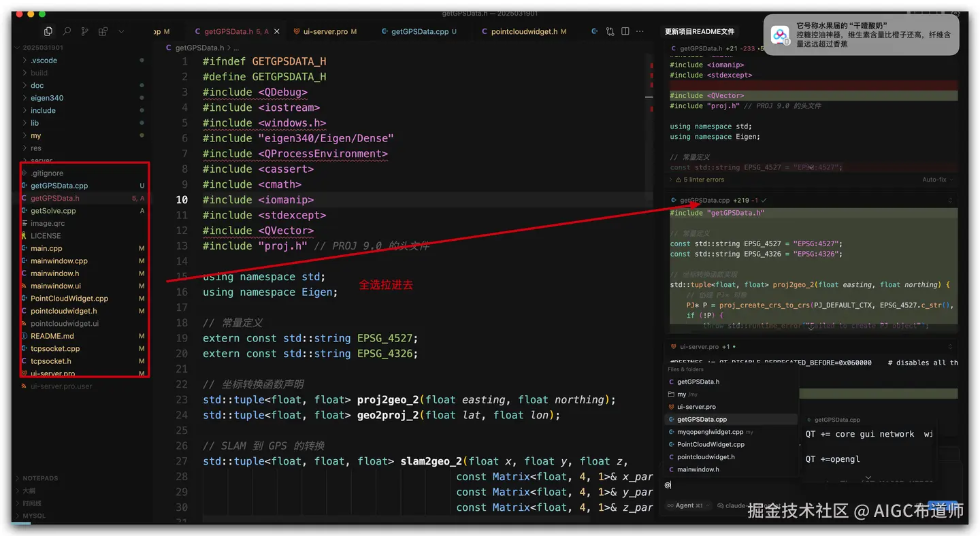Click getGPSData.h in the breadcrumb
980x536 pixels.
[199, 48]
